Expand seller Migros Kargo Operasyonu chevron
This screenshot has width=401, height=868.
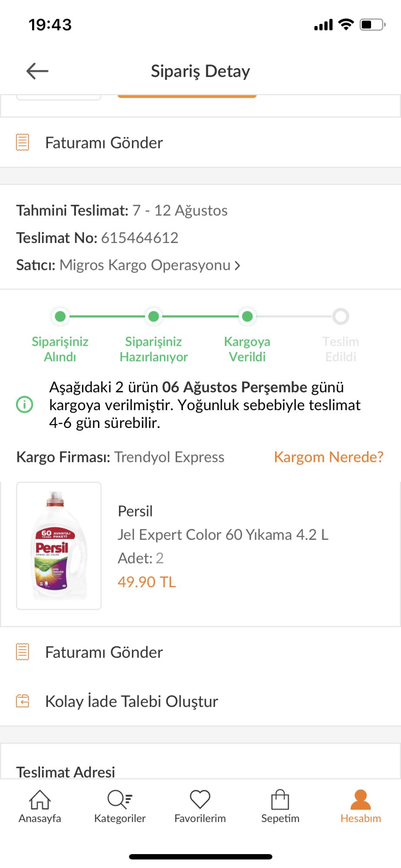[x=237, y=265]
